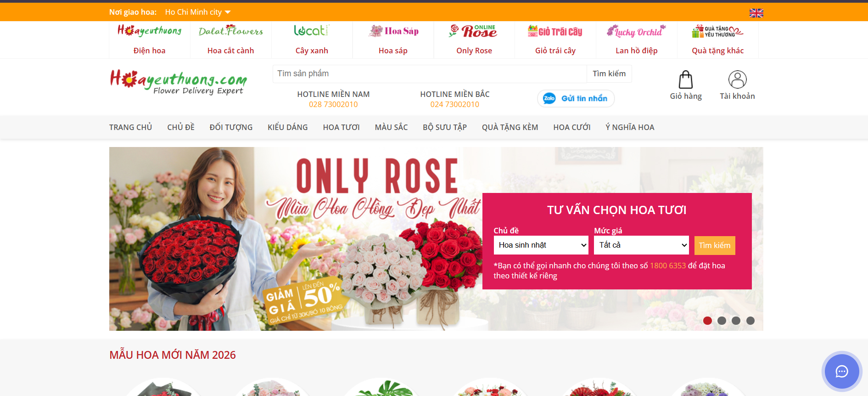Select the fourth carousel dot
This screenshot has height=396, width=868.
[x=750, y=321]
